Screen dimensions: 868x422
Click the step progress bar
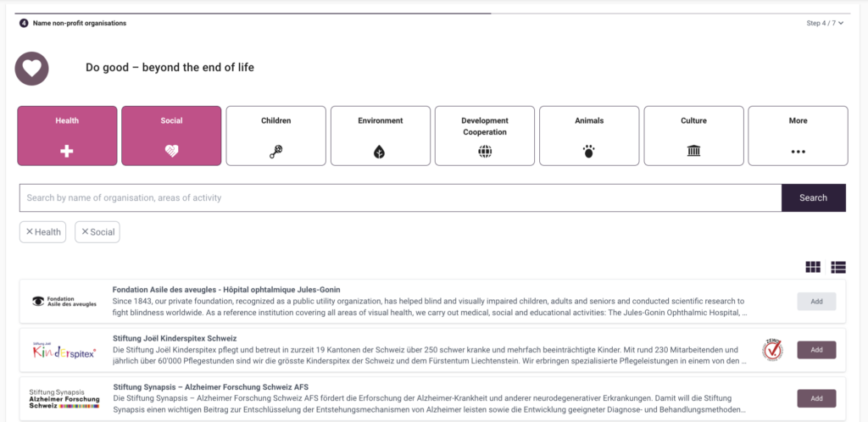[254, 14]
